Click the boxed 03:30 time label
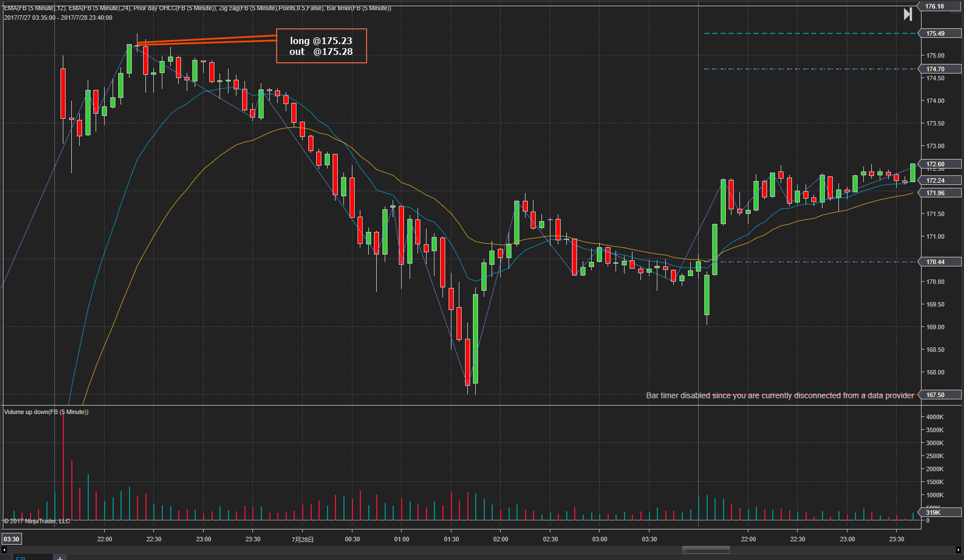The image size is (964, 560). point(11,539)
